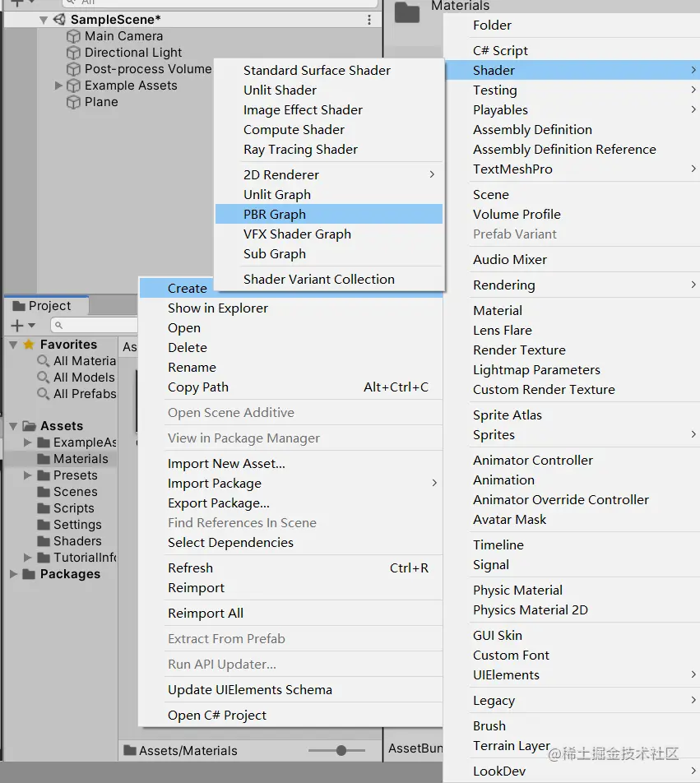Expand the Presets folder arrow
700x783 pixels.
(27, 475)
